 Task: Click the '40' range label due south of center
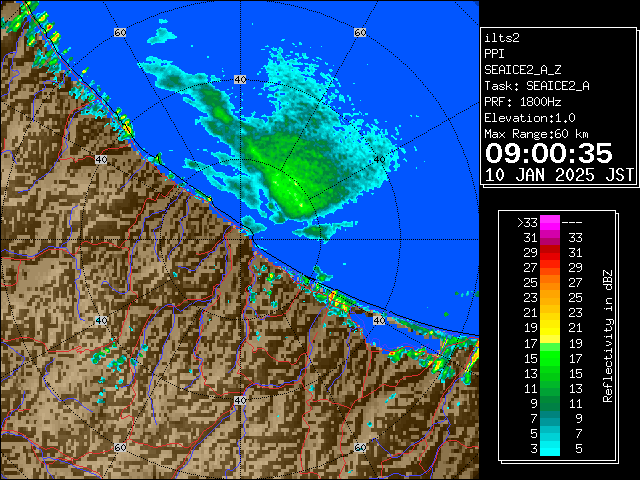coord(240,400)
